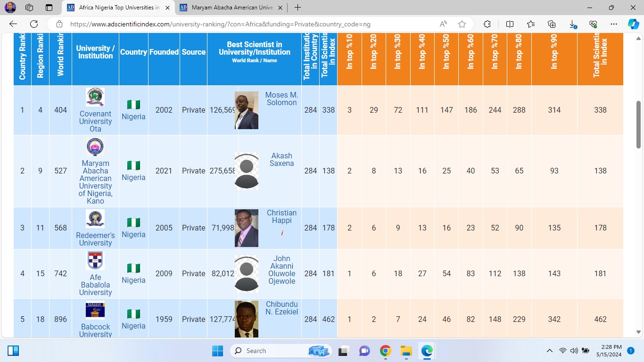The height and width of the screenshot is (362, 644).
Task: Open the browser extensions icon
Action: pos(487,24)
